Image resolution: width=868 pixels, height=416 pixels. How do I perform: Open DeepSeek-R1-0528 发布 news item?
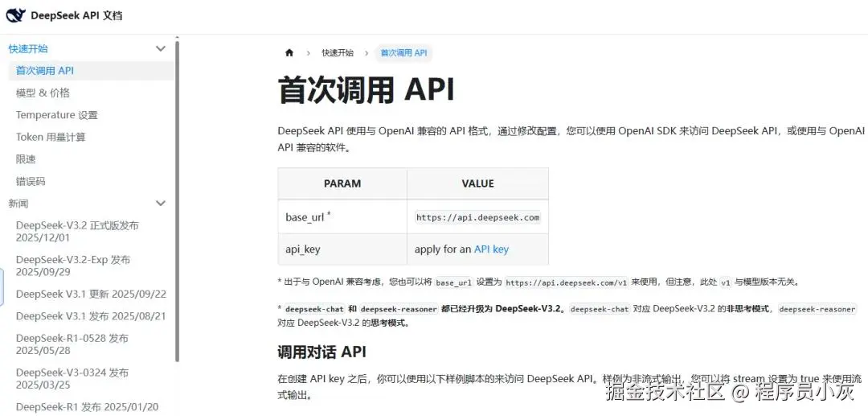click(x=72, y=344)
